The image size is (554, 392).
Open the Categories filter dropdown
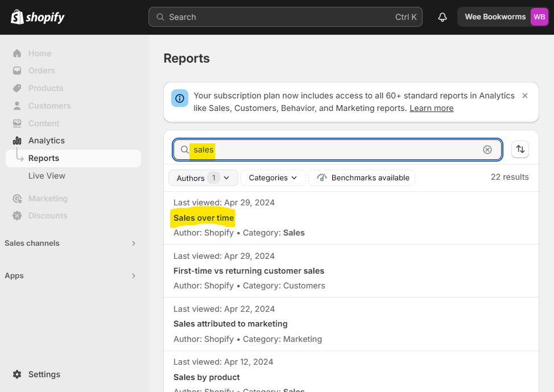[273, 178]
